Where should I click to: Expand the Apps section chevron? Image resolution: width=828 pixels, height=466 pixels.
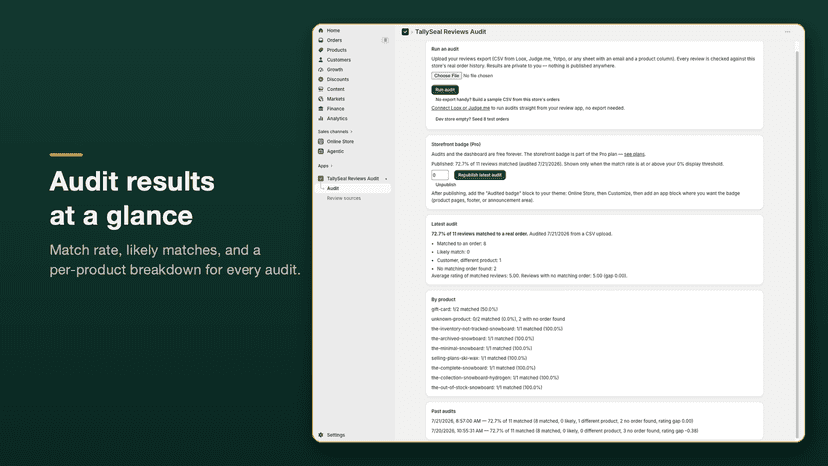332,166
